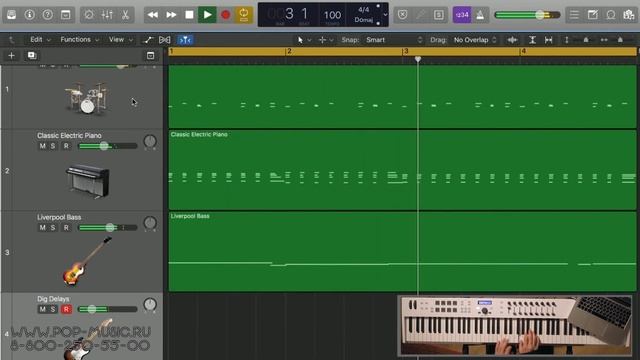Open the Snap Smart dropdown
640x360 pixels.
(394, 40)
